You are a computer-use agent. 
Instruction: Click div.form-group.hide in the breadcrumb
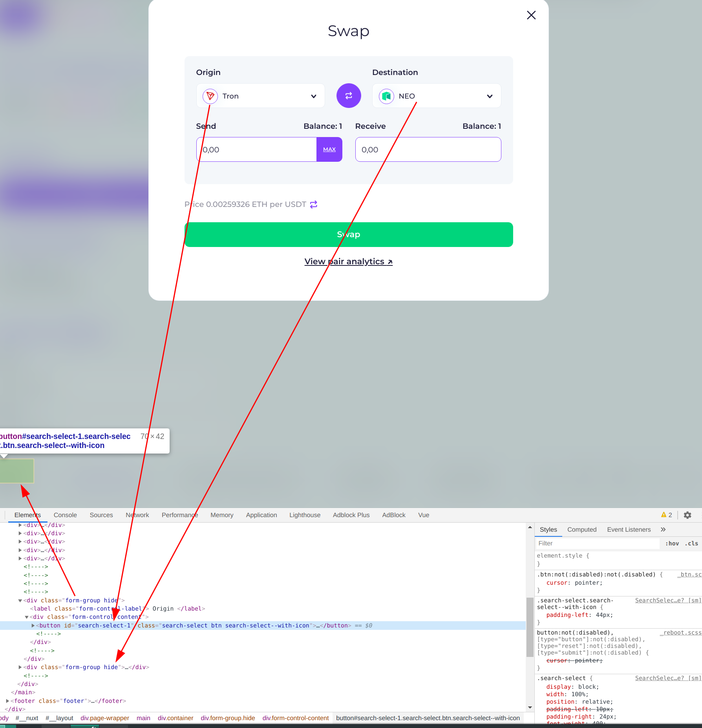[228, 718]
